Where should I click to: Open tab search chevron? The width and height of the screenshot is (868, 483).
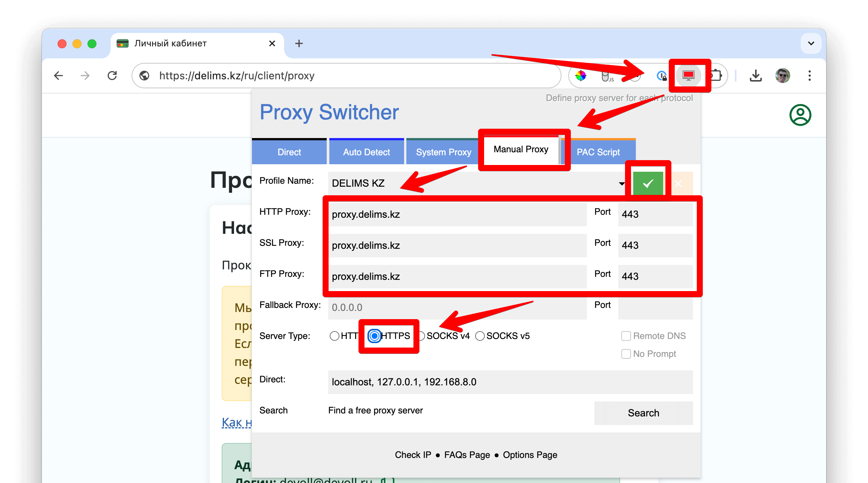[811, 43]
